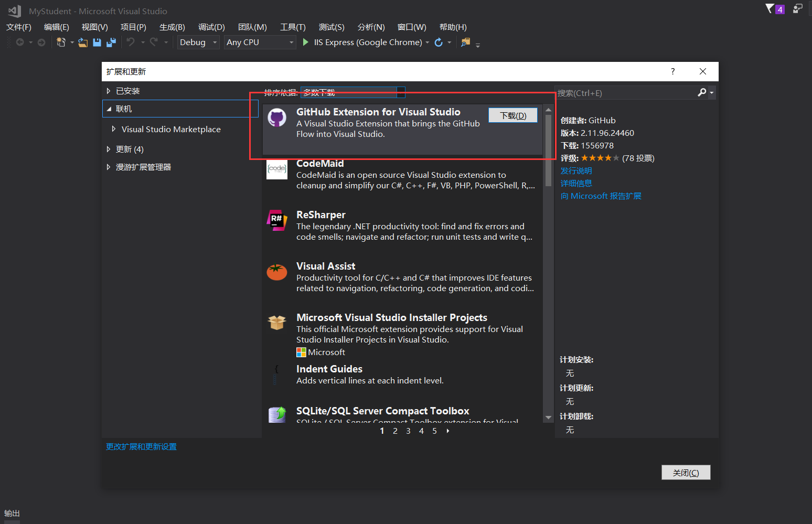Click the feedback icon in title bar
812x524 pixels.
click(x=797, y=8)
